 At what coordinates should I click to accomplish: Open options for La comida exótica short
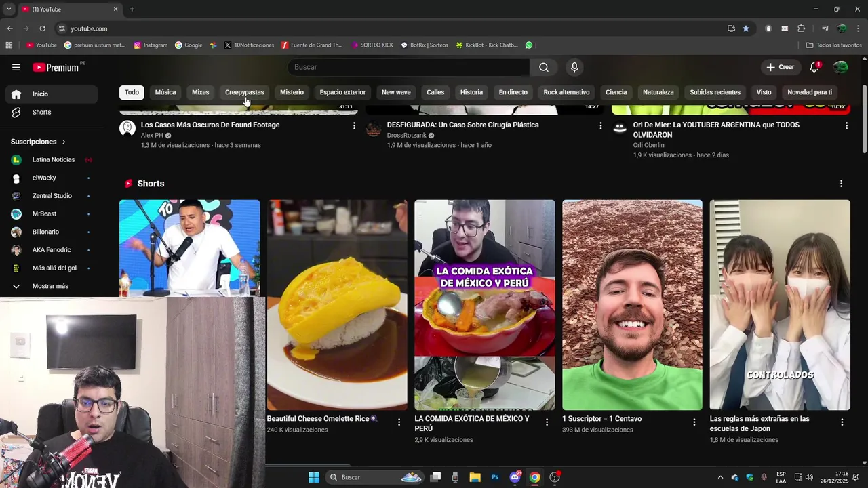(547, 422)
